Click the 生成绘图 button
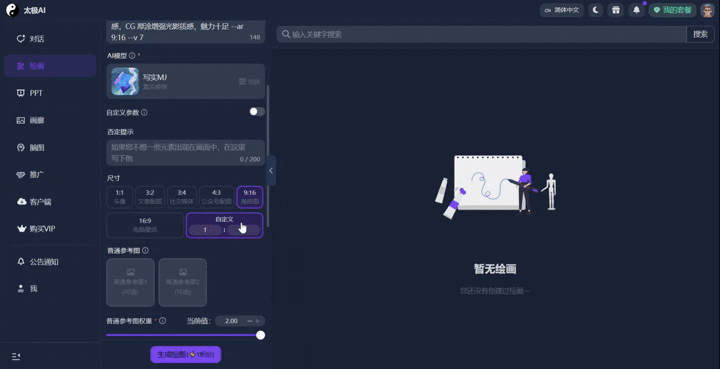 click(186, 354)
